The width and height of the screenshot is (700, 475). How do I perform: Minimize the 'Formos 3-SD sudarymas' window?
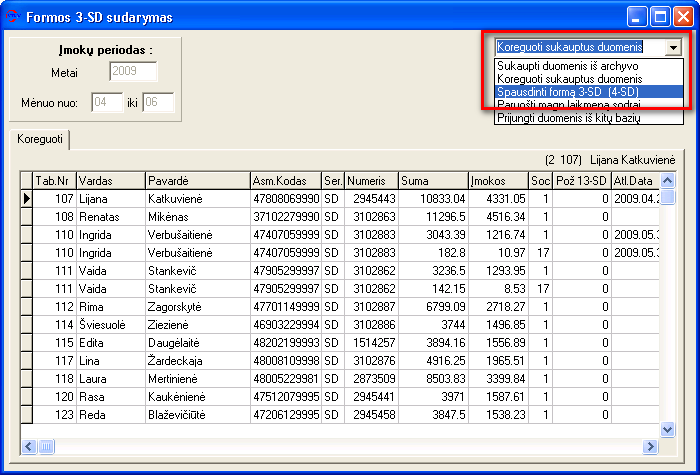637,17
